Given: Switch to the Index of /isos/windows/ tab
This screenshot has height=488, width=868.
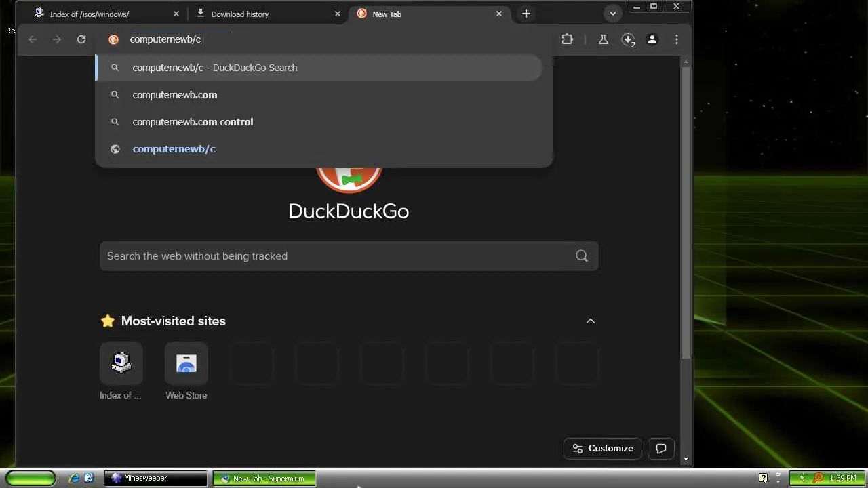Looking at the screenshot, I should click(x=106, y=14).
